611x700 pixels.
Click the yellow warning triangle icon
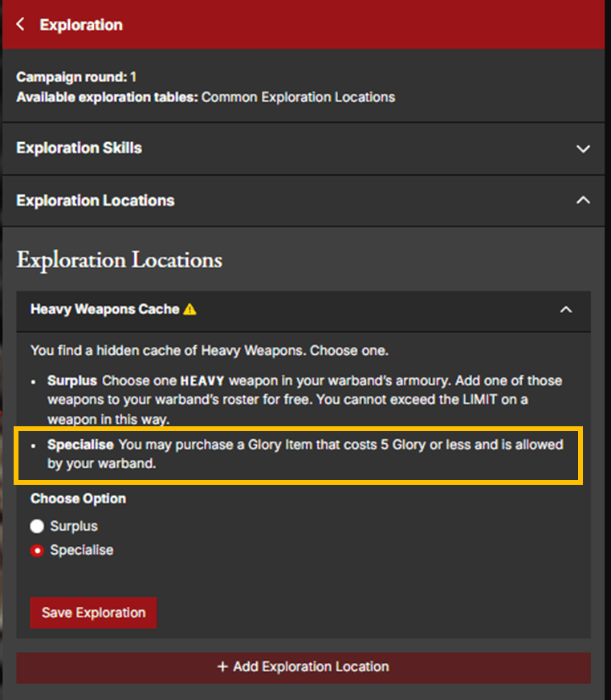pyautogui.click(x=189, y=309)
